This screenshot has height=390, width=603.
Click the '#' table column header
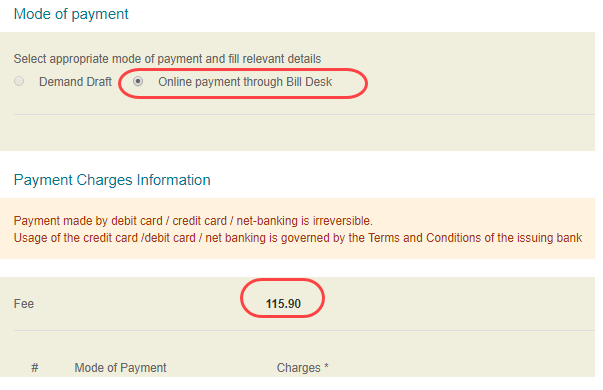[35, 368]
